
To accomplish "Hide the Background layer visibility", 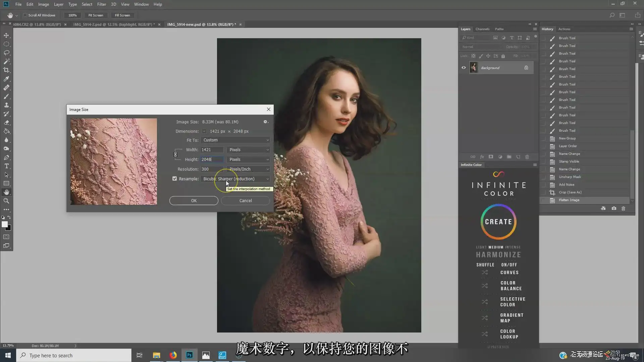I will coord(464,68).
